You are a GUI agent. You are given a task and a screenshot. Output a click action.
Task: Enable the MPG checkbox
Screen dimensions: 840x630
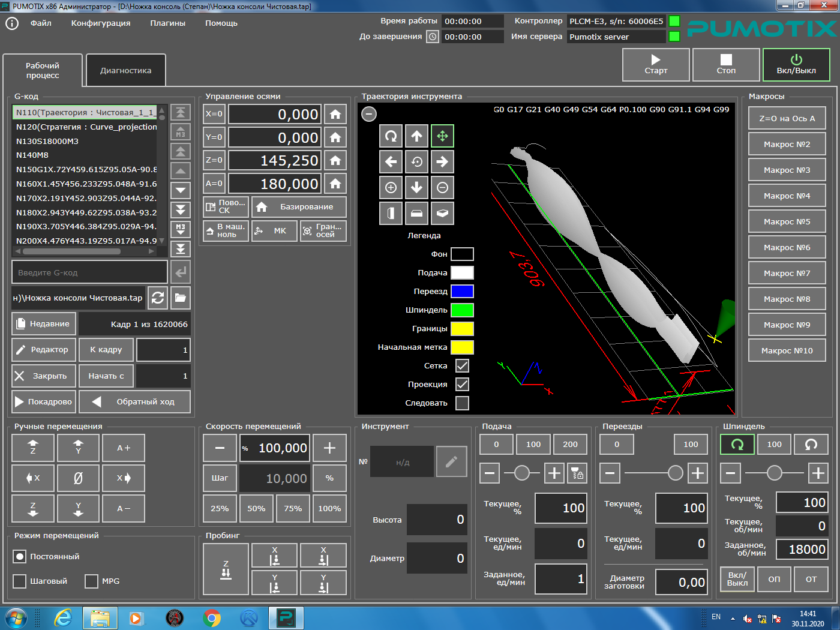(92, 581)
